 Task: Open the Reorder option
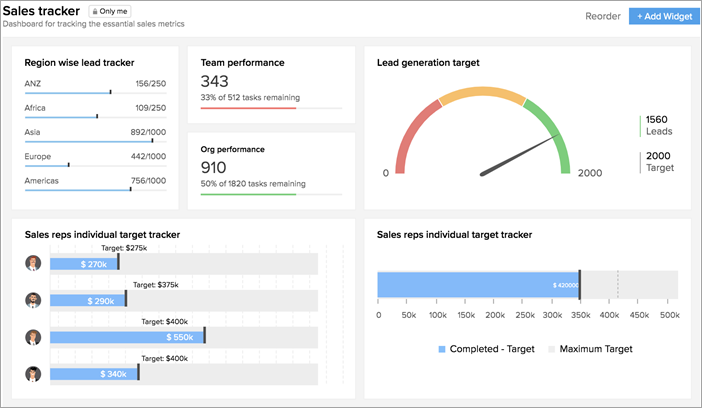point(603,17)
